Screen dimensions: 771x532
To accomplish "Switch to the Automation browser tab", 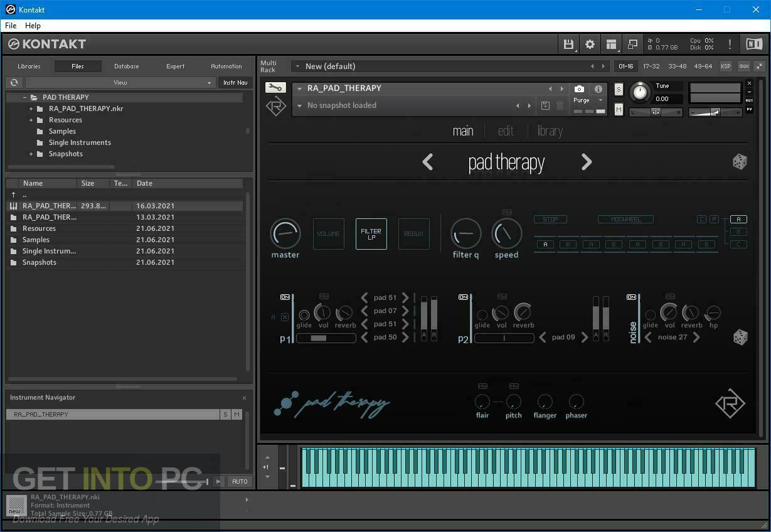I will pos(226,66).
